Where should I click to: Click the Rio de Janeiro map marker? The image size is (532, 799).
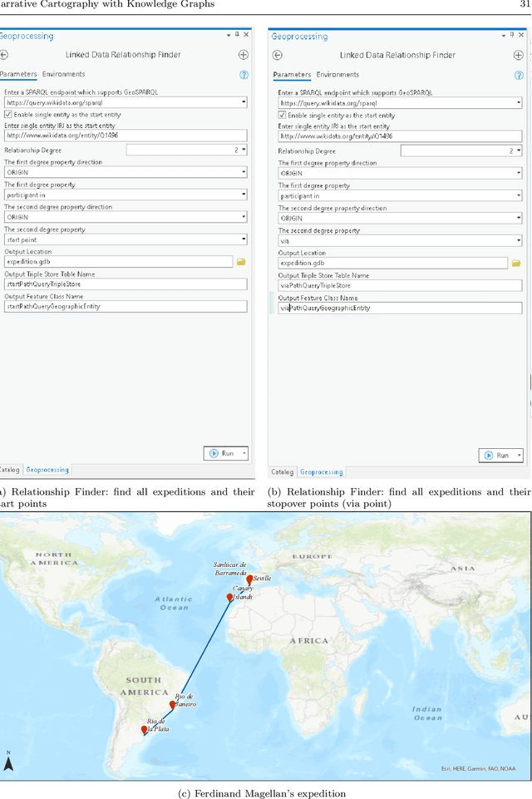(x=172, y=705)
